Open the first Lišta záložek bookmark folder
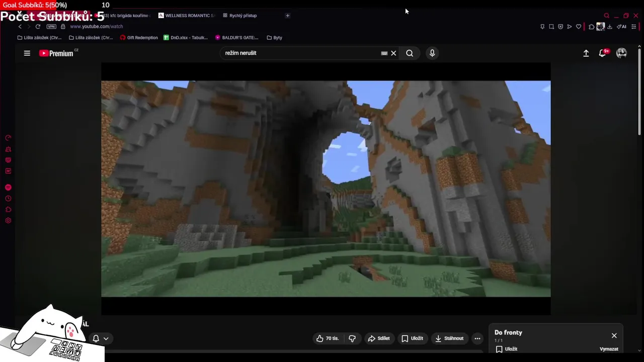The height and width of the screenshot is (362, 644). pos(39,38)
